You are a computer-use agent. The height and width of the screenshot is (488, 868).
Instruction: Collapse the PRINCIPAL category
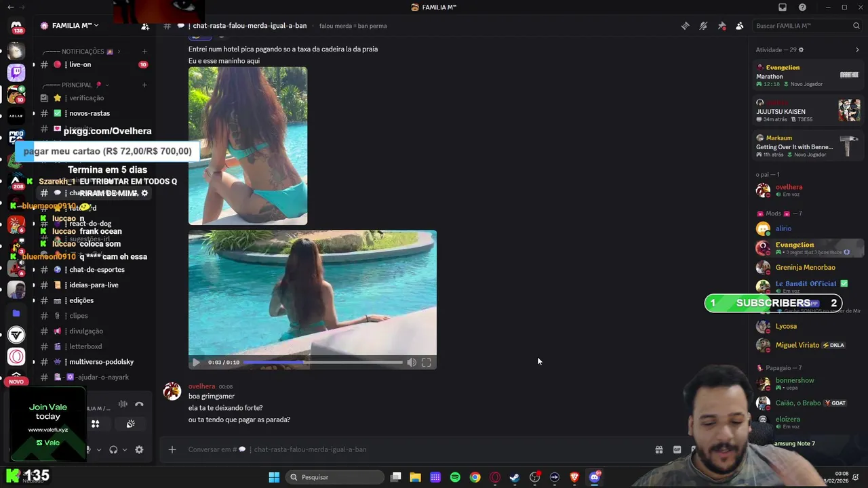click(x=76, y=85)
